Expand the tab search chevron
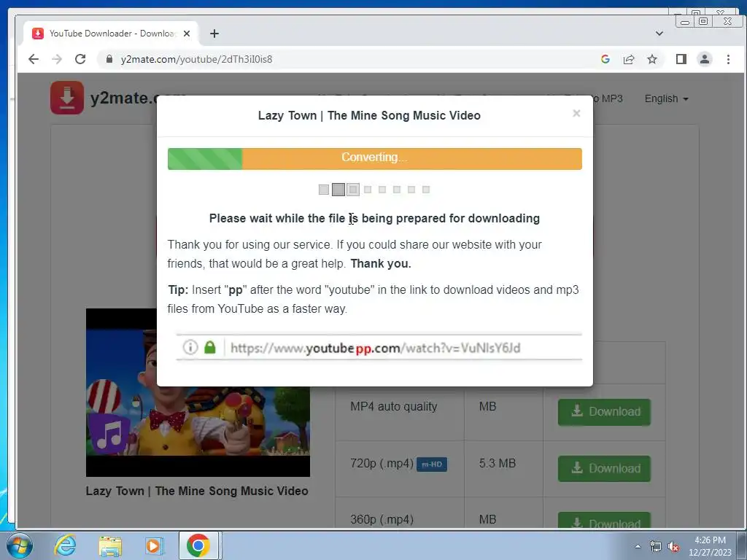Viewport: 747px width, 560px height. pos(659,34)
